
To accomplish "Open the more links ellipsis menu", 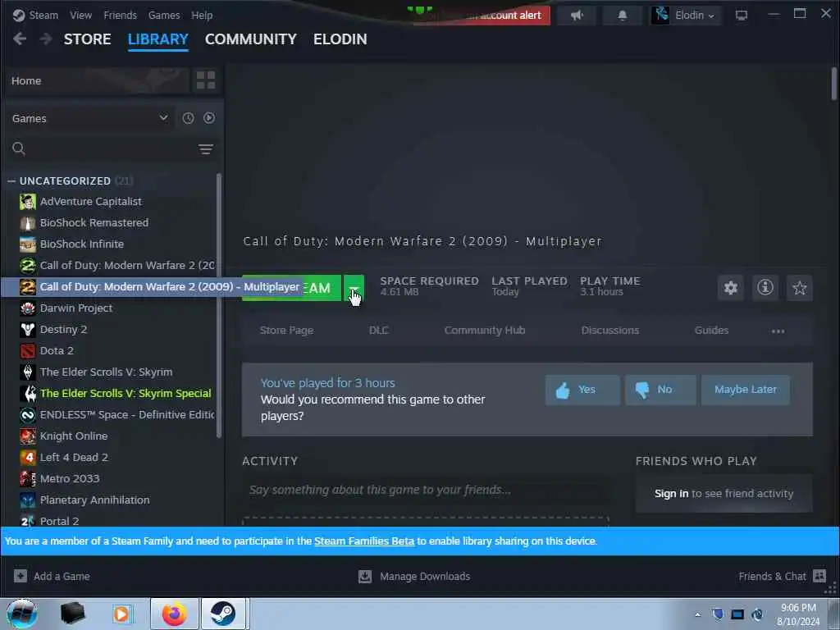I will tap(778, 331).
